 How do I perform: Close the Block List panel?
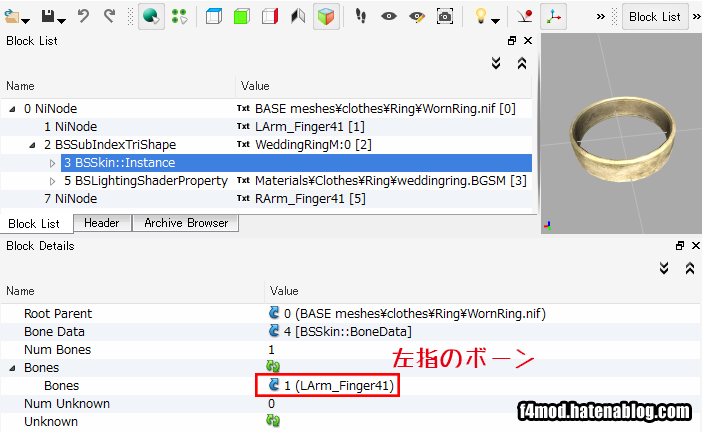pyautogui.click(x=528, y=41)
